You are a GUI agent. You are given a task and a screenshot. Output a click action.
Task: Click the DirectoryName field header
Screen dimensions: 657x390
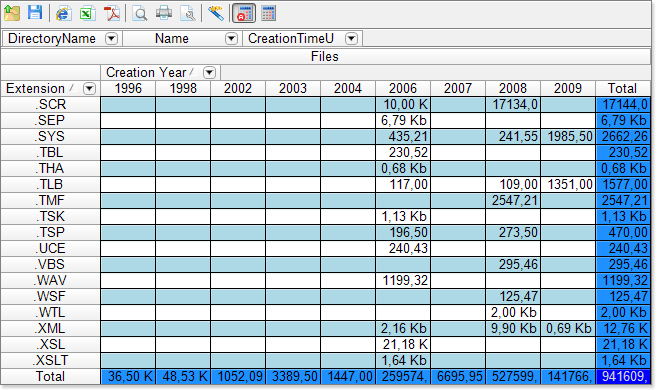[x=62, y=39]
